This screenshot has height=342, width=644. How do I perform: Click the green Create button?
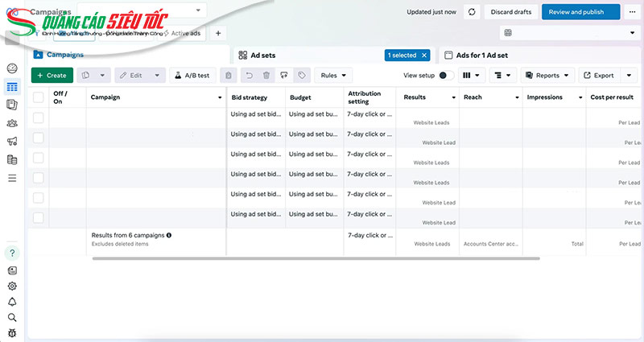click(52, 75)
